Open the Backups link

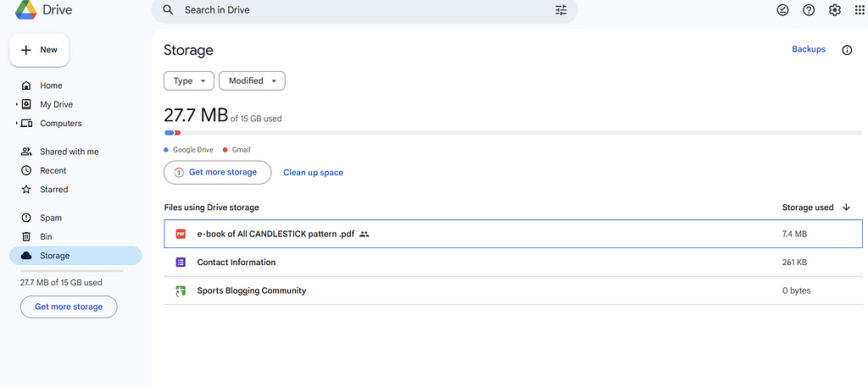coord(808,49)
